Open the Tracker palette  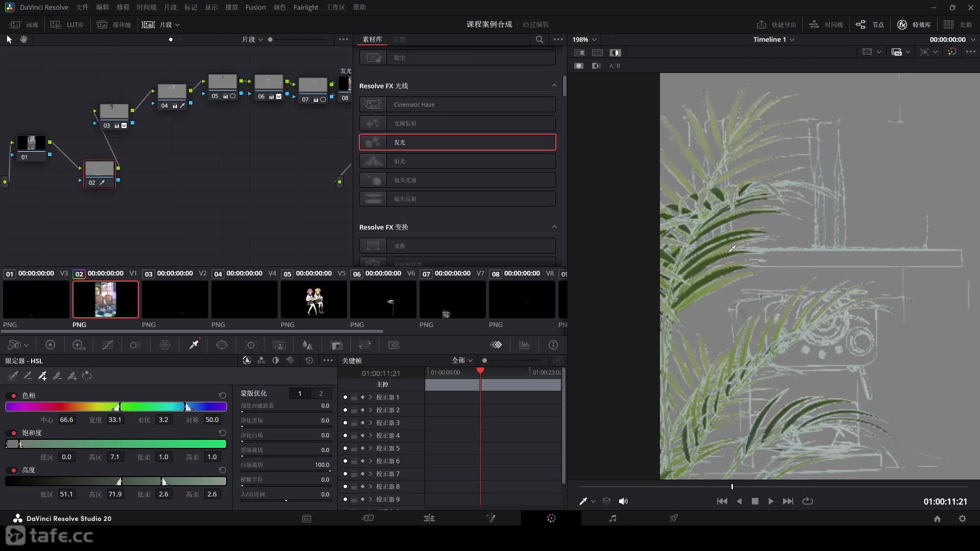(x=251, y=345)
